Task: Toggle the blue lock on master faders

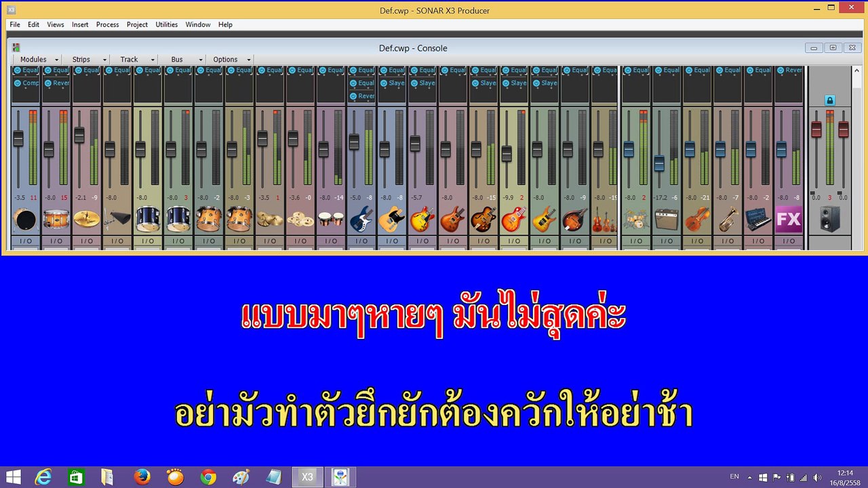Action: pyautogui.click(x=829, y=100)
